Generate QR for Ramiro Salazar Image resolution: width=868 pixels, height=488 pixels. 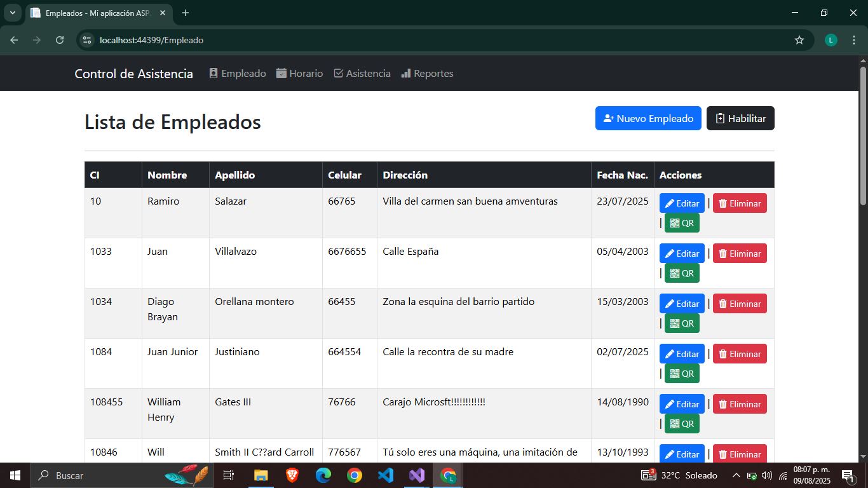pyautogui.click(x=682, y=223)
